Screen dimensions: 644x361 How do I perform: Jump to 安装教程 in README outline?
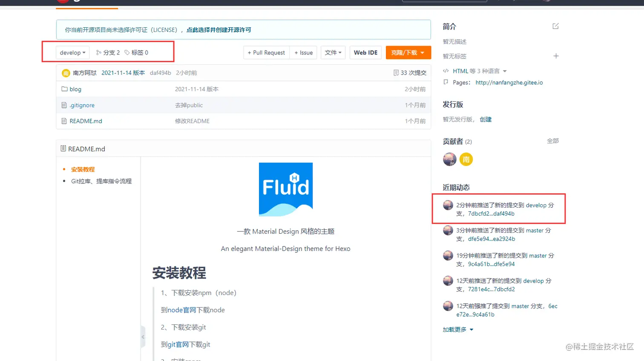tap(83, 169)
